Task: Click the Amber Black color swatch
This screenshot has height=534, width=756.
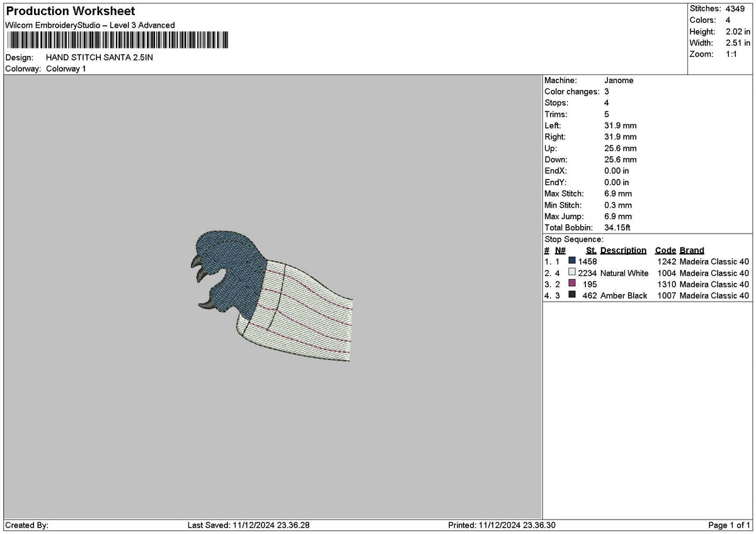Action: pyautogui.click(x=571, y=295)
